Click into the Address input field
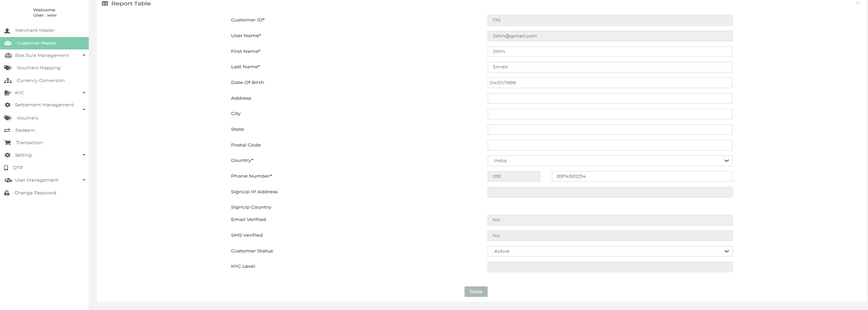Image resolution: width=868 pixels, height=310 pixels. (610, 98)
